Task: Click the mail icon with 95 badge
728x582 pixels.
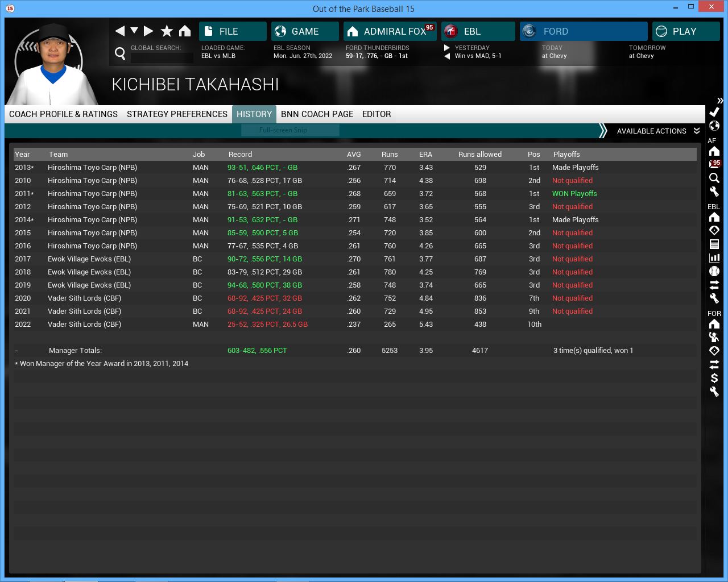Action: (714, 164)
